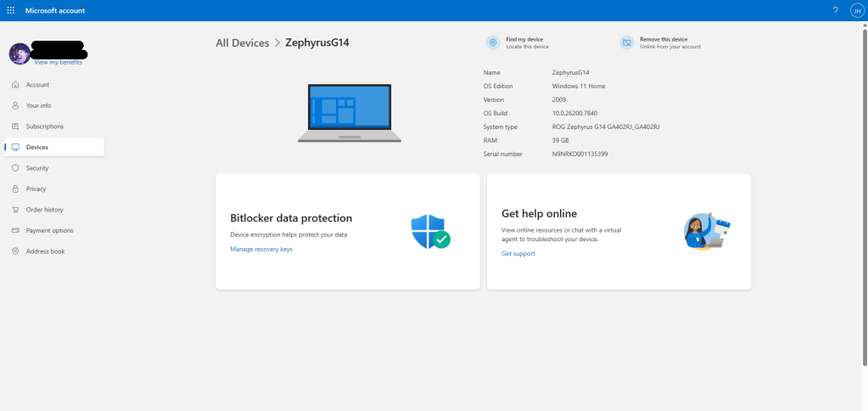Click the Bitlocker shield checkmark icon
Image resolution: width=868 pixels, height=411 pixels.
pyautogui.click(x=431, y=232)
